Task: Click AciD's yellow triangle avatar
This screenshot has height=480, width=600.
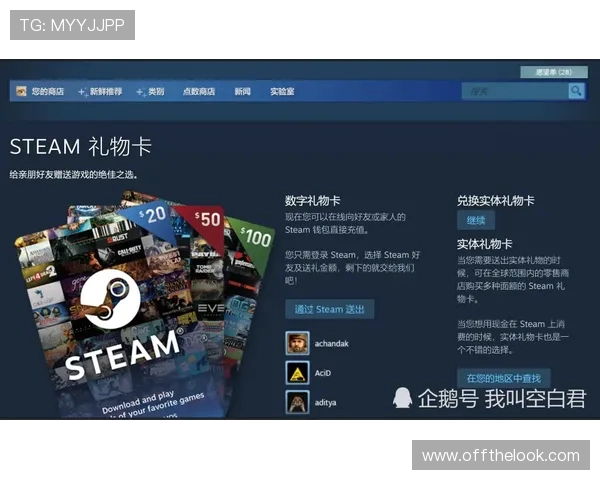Action: tap(297, 373)
